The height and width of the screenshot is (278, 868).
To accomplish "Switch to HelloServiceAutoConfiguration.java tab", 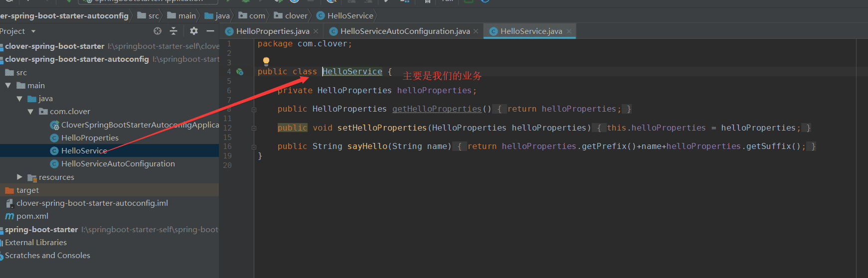I will pyautogui.click(x=404, y=31).
